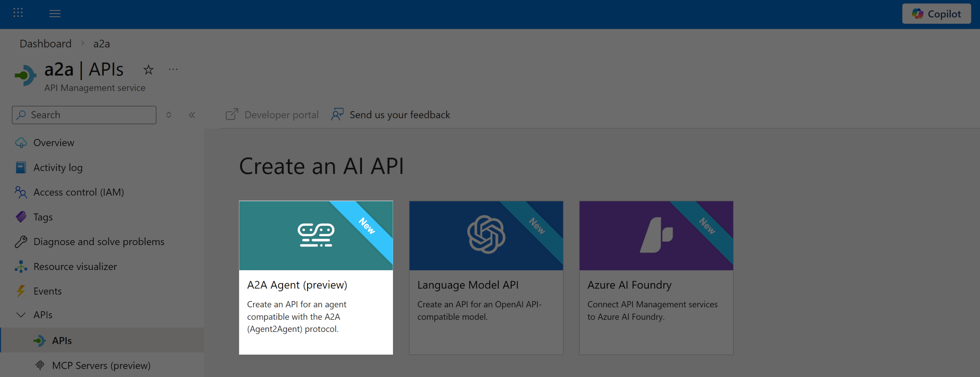This screenshot has height=377, width=980.
Task: Open the Resource visualizer
Action: [x=21, y=266]
